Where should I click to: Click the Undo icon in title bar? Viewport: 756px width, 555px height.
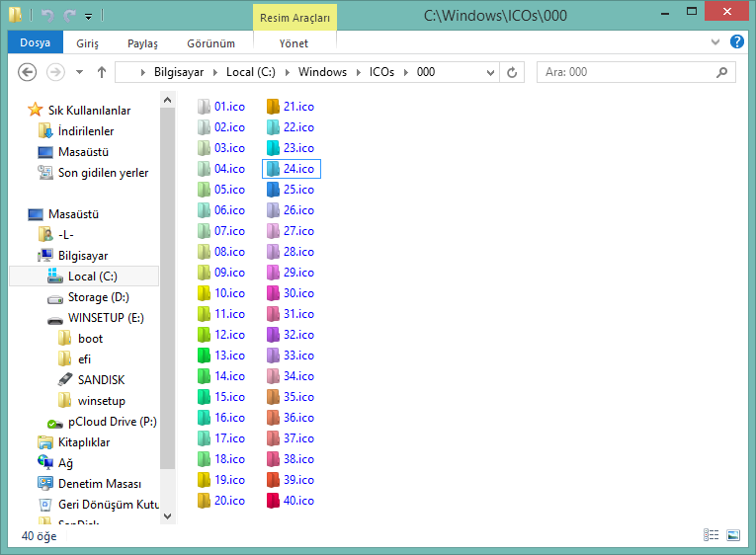click(x=47, y=16)
